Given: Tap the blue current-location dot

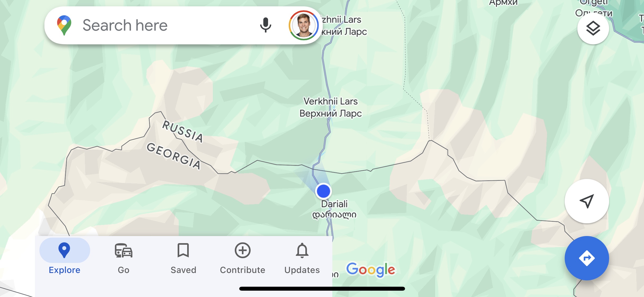Looking at the screenshot, I should [323, 191].
